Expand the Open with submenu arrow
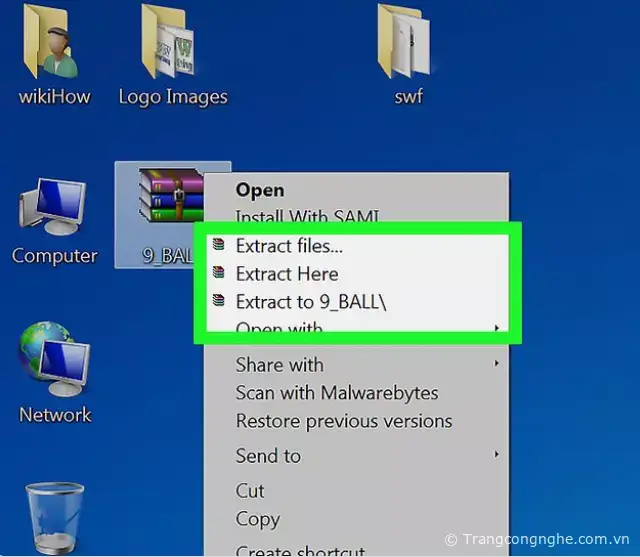The width and height of the screenshot is (640, 557). click(x=497, y=328)
